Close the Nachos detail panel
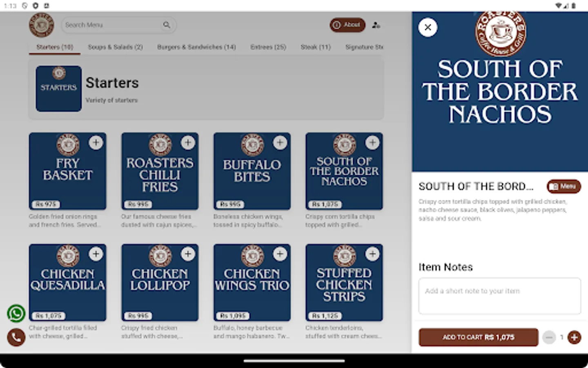The height and width of the screenshot is (368, 588). (x=428, y=27)
